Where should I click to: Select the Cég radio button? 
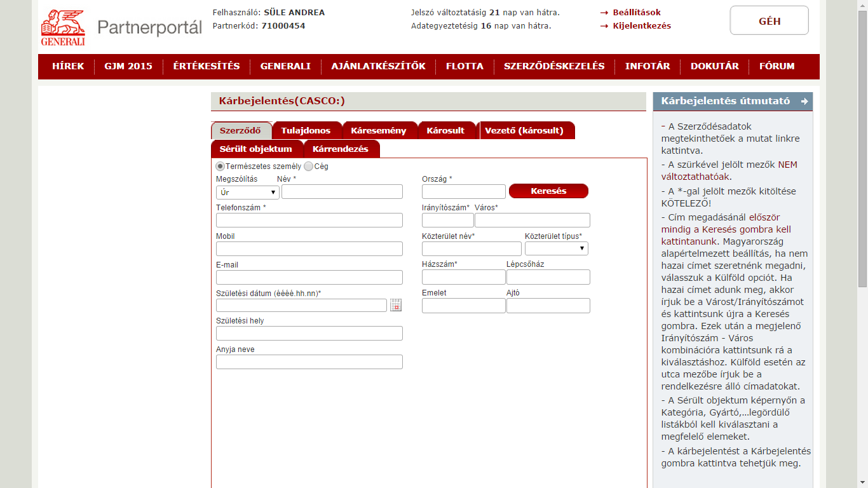point(309,166)
